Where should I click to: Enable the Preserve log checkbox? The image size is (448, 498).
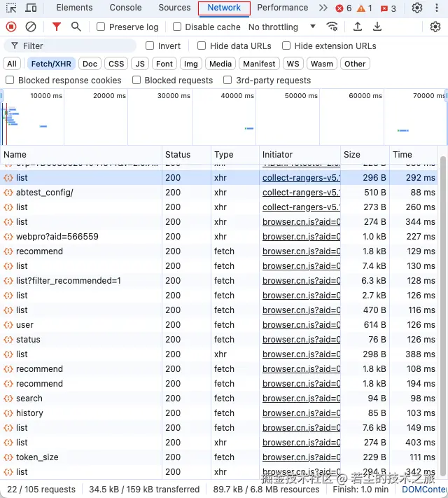point(101,27)
